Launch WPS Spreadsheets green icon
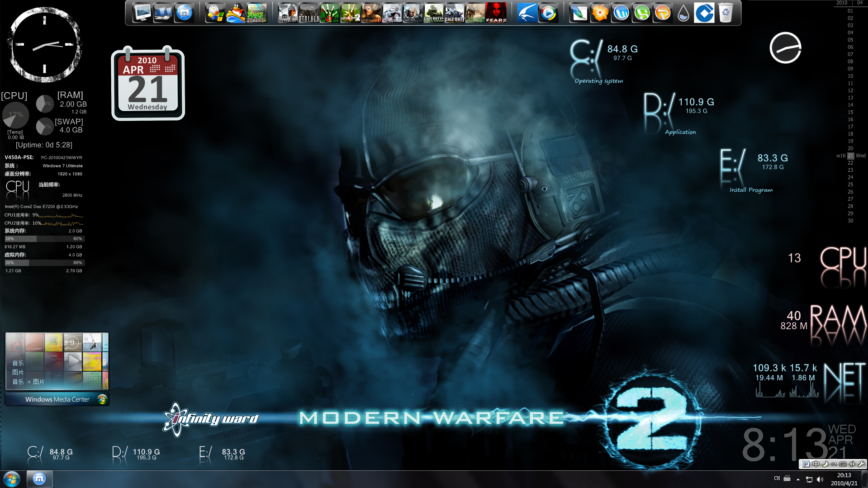This screenshot has width=868, height=488. (x=642, y=13)
